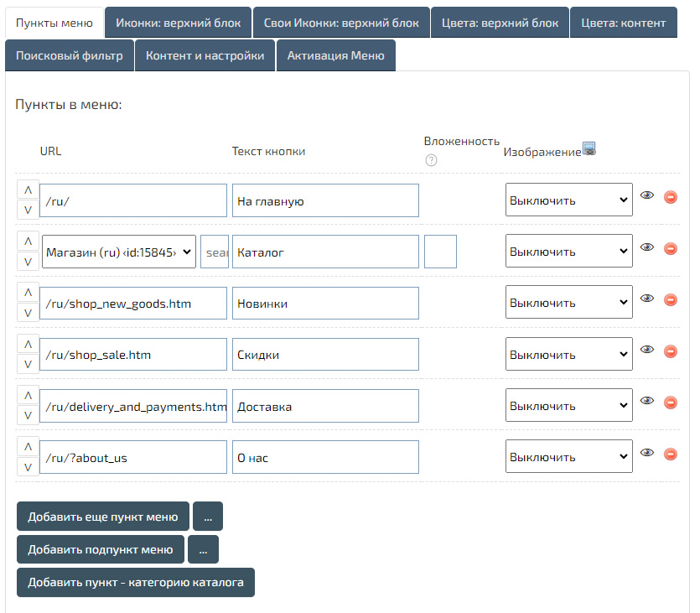The image size is (700, 613).
Task: Open the Поисковый фильтр tab
Action: tap(69, 55)
